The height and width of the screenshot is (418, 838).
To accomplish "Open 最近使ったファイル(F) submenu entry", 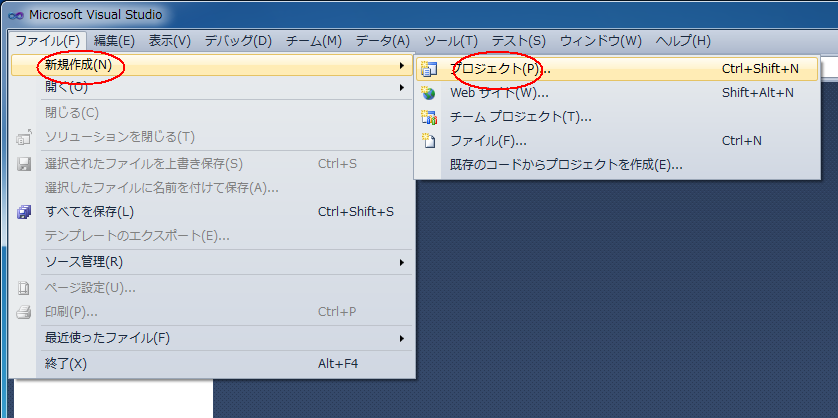I will 213,338.
